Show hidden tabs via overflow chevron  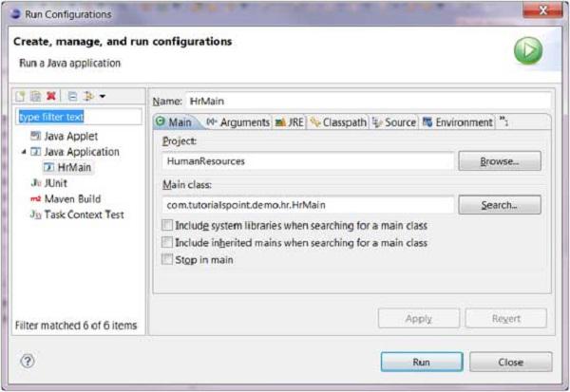503,121
